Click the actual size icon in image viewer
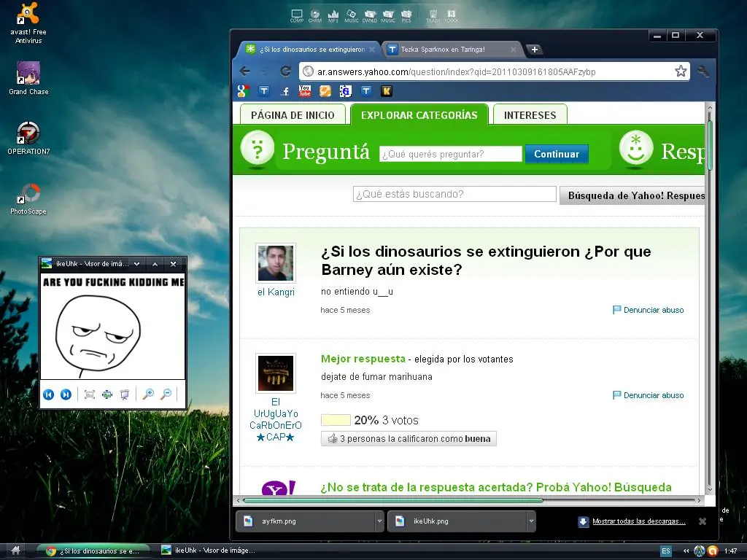The image size is (747, 560). click(90, 394)
